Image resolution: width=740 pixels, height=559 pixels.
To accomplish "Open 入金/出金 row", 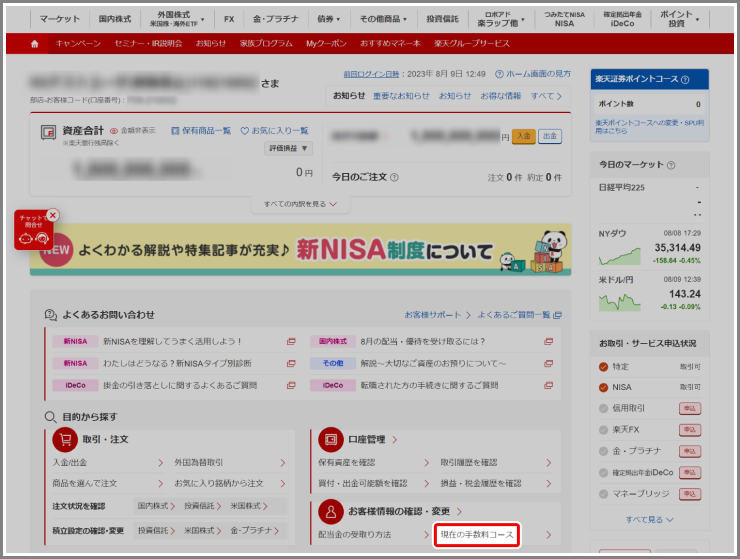I will tap(108, 463).
